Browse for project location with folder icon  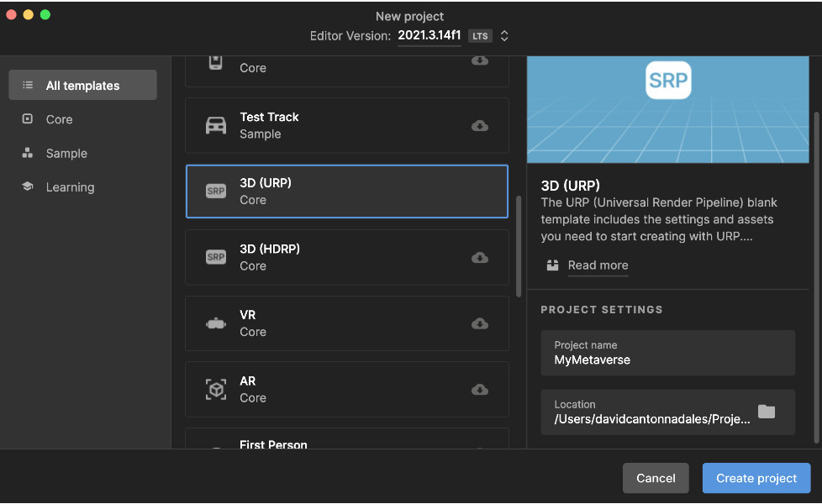[x=767, y=412]
